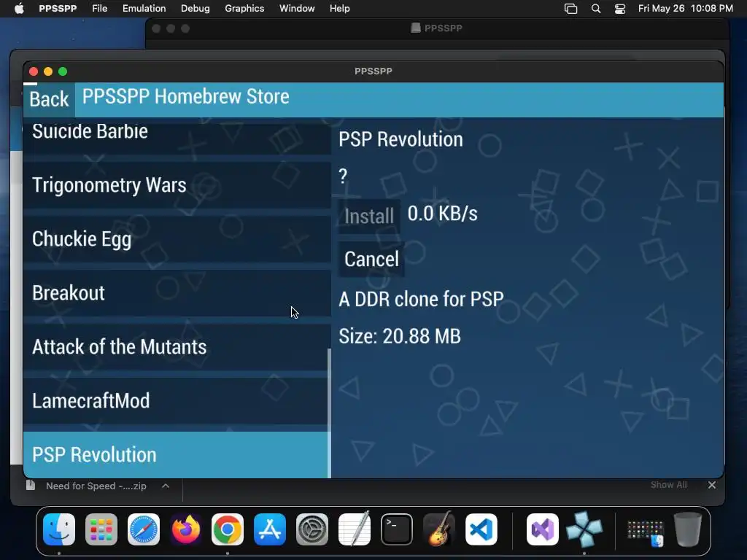The image size is (747, 560).
Task: Click the homebrew list scrollbar
Action: [x=329, y=413]
